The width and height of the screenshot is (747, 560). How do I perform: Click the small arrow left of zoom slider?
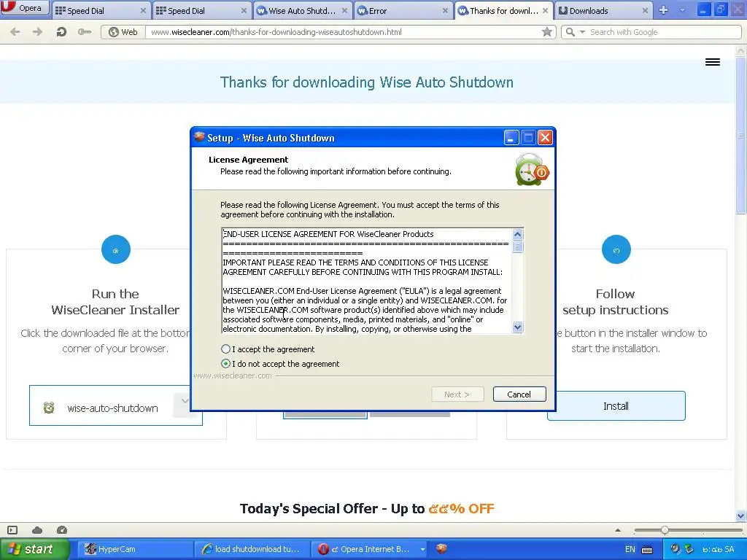(618, 530)
